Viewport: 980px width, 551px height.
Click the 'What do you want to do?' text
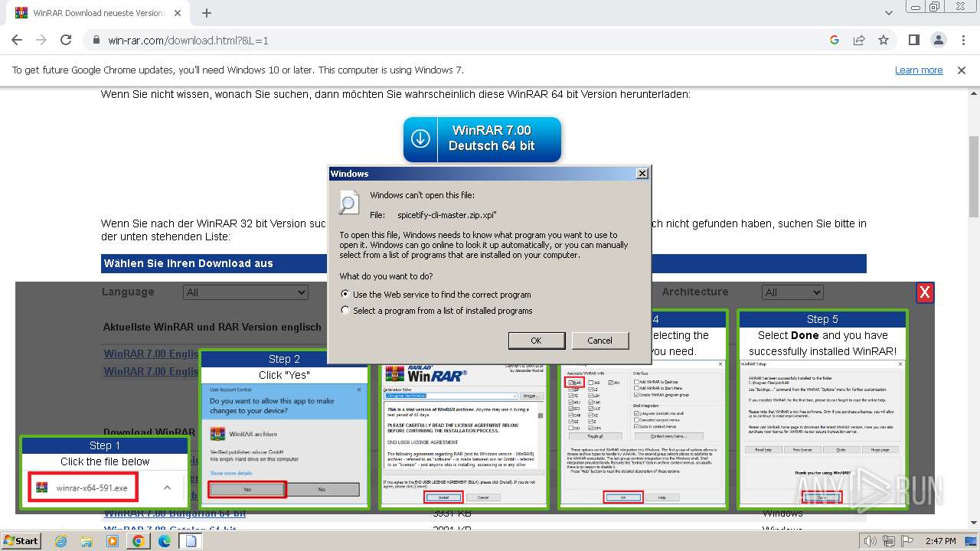[x=386, y=276]
